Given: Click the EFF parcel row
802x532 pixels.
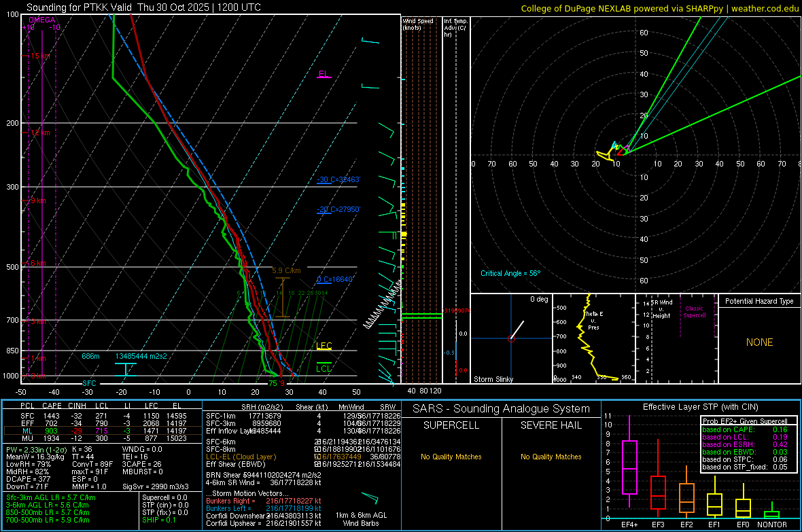Looking at the screenshot, I should (103, 423).
